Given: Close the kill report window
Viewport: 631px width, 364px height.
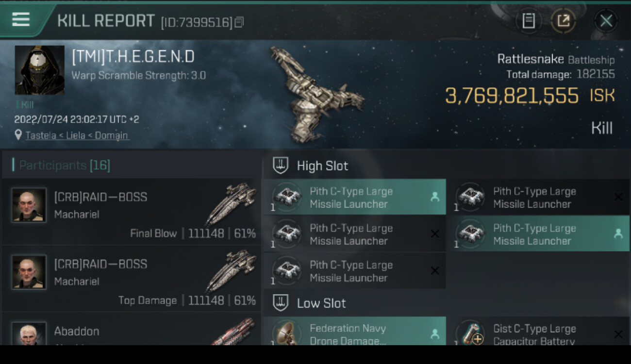Looking at the screenshot, I should tap(606, 21).
